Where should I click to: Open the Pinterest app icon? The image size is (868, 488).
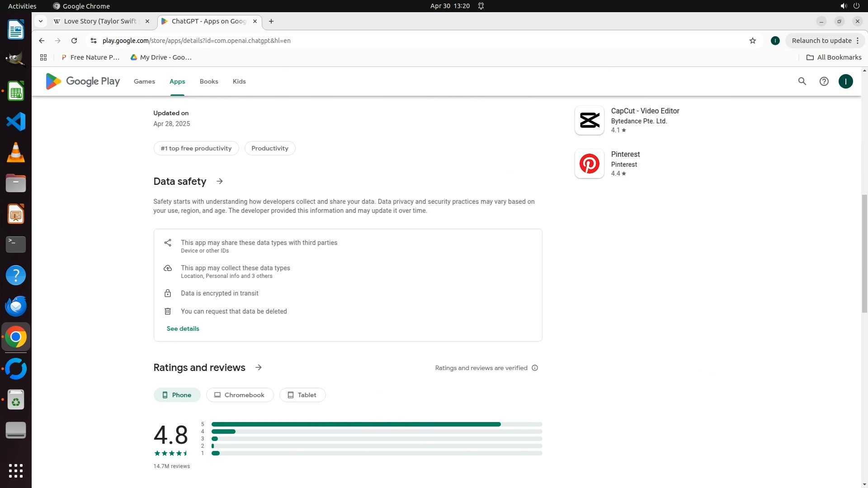589,164
